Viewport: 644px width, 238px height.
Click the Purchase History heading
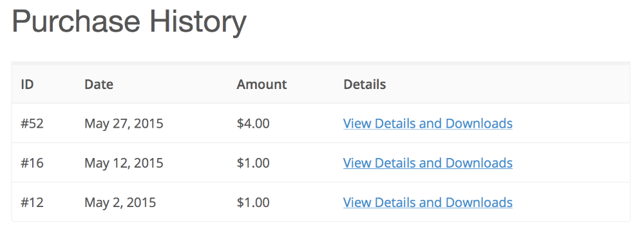pos(129,21)
